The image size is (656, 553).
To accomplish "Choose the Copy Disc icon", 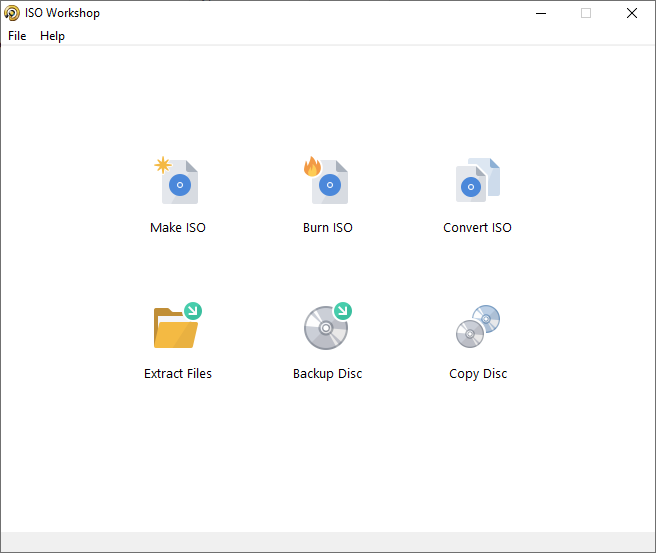I will coord(478,326).
